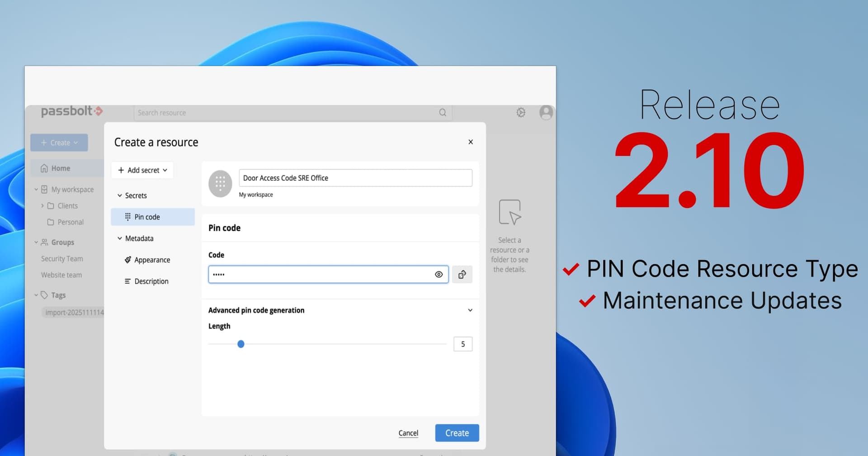Collapse the Tags section
The width and height of the screenshot is (868, 456).
pyautogui.click(x=36, y=295)
